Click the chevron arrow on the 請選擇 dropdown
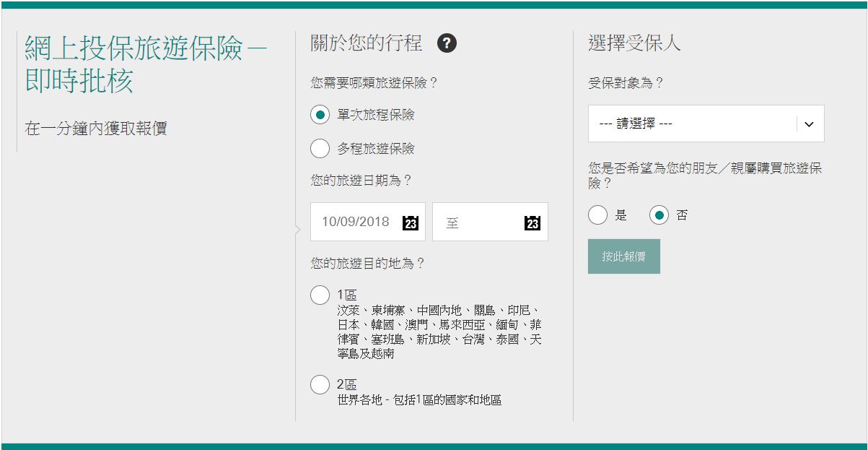Image resolution: width=868 pixels, height=450 pixels. point(809,124)
